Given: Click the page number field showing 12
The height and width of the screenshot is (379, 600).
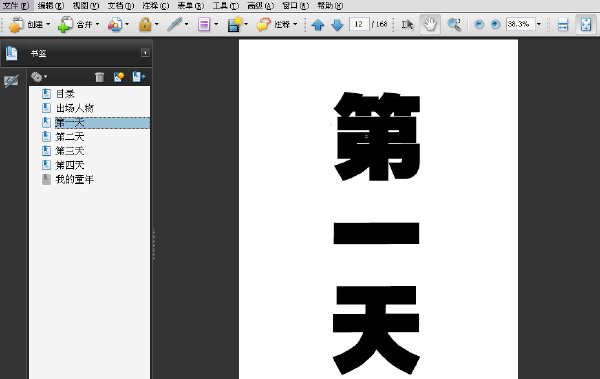Looking at the screenshot, I should point(359,24).
